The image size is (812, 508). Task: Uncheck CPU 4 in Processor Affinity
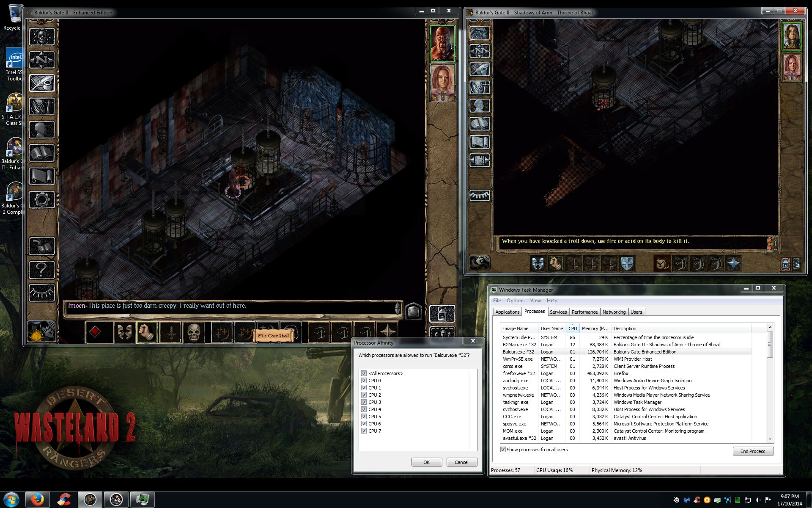(364, 409)
